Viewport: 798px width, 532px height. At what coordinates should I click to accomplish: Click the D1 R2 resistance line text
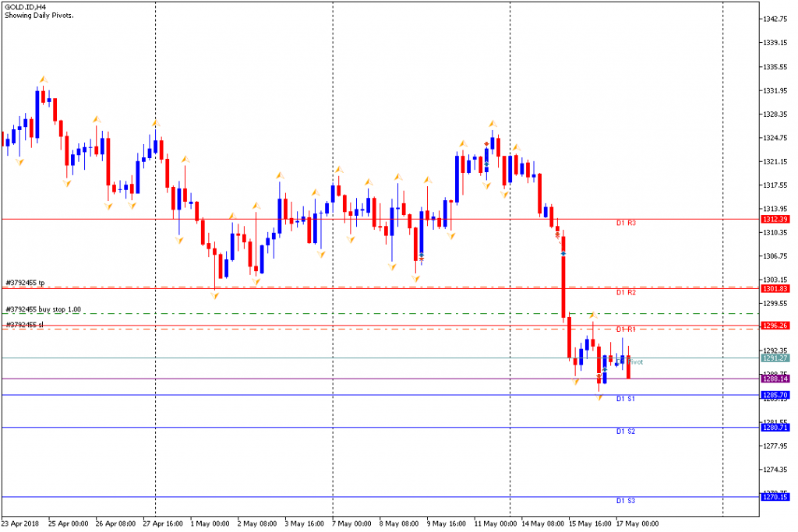(626, 292)
